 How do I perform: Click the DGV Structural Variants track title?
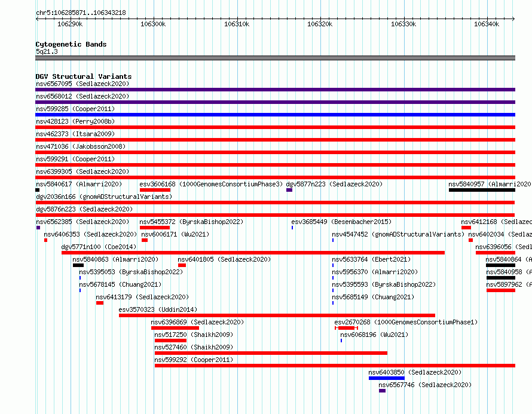[x=84, y=76]
